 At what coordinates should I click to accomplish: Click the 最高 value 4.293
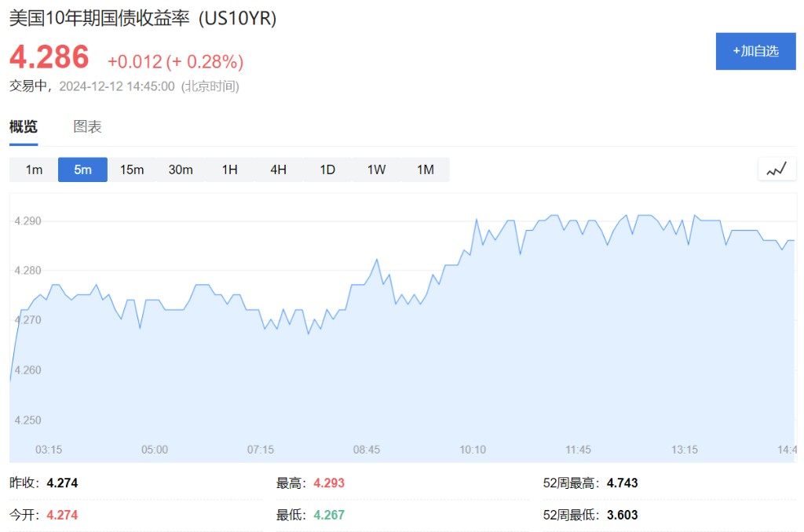tap(329, 483)
